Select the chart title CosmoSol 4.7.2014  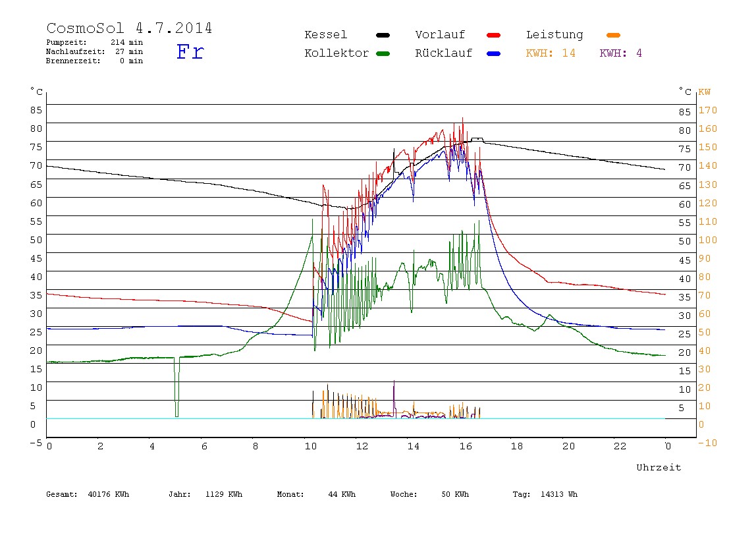coord(129,28)
